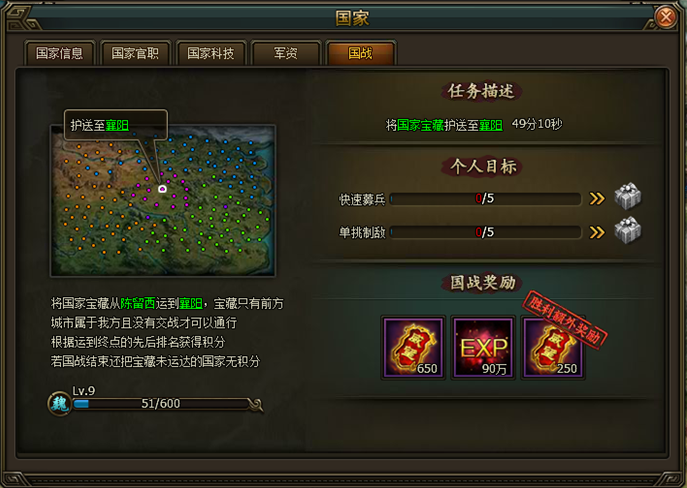Click the EXP 90万 reward icon

(483, 348)
